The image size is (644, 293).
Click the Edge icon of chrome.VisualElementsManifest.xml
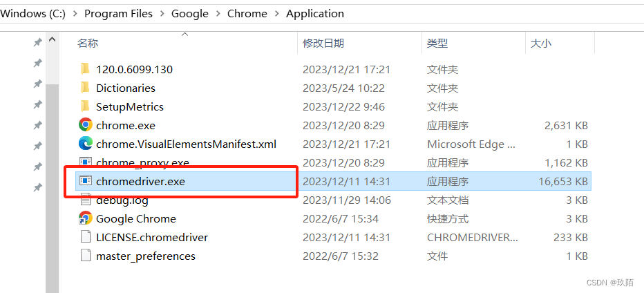[x=86, y=144]
